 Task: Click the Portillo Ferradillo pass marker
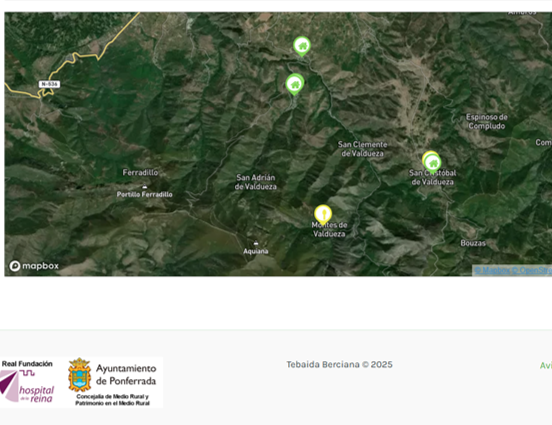pyautogui.click(x=144, y=187)
